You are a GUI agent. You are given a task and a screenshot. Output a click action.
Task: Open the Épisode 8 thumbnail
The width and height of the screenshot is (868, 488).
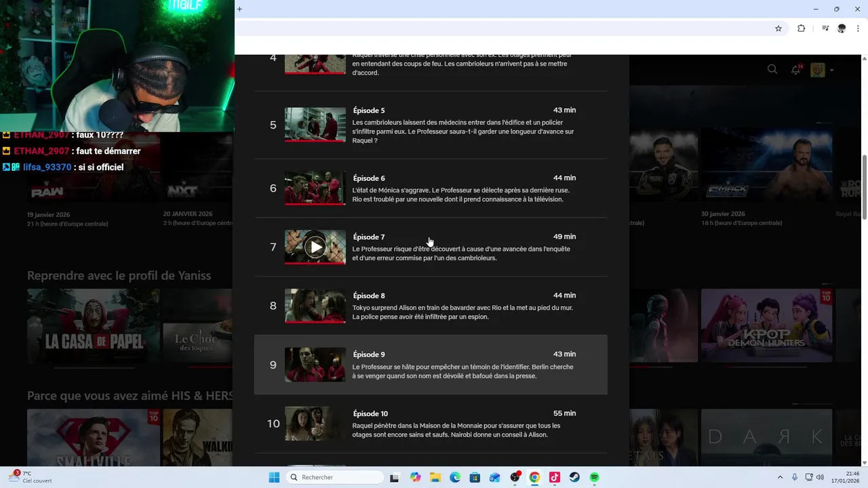pyautogui.click(x=315, y=306)
